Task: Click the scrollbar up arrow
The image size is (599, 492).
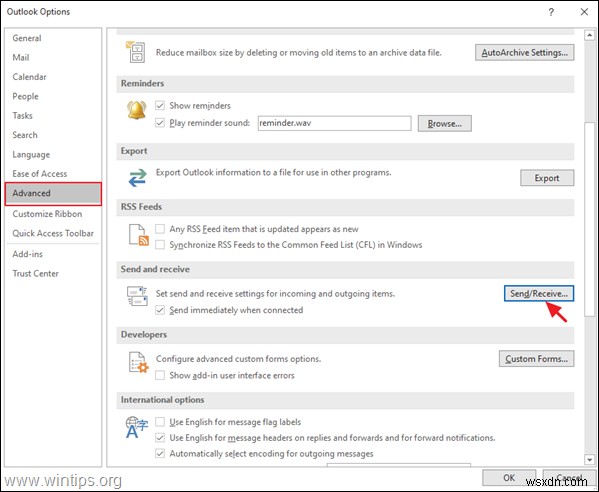Action: click(589, 36)
